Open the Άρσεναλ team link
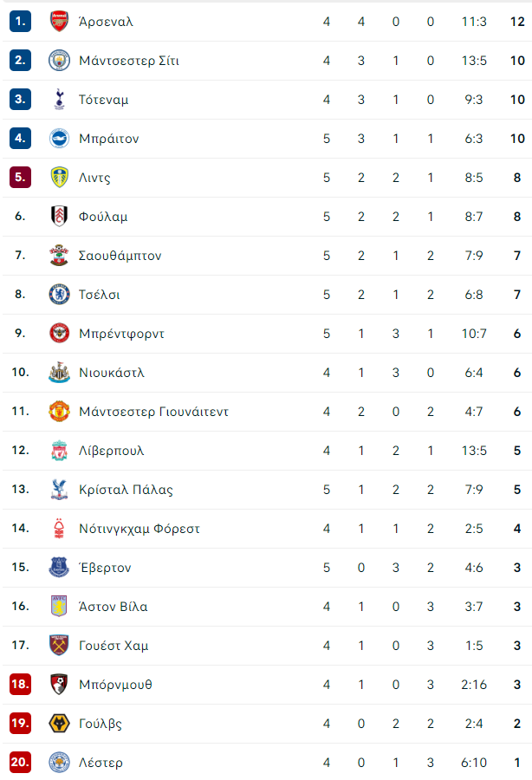Viewport: 532px width, 780px height. (x=106, y=22)
